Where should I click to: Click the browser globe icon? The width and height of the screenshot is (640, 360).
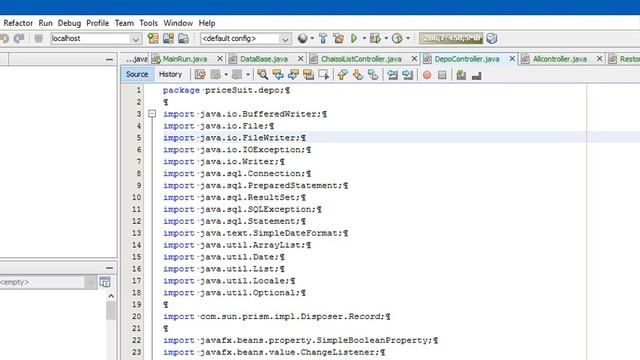click(302, 38)
